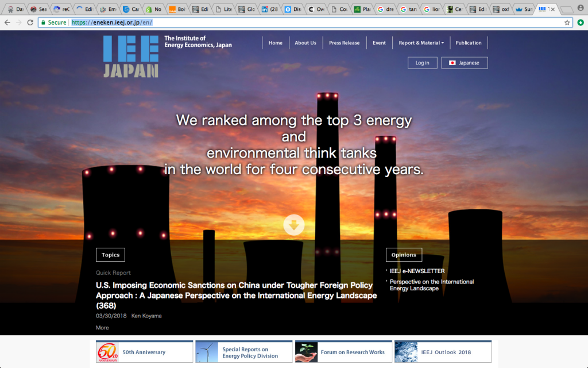Switch to the LinkedIn browser tab
Screen dimensions: 588x368
point(269,9)
